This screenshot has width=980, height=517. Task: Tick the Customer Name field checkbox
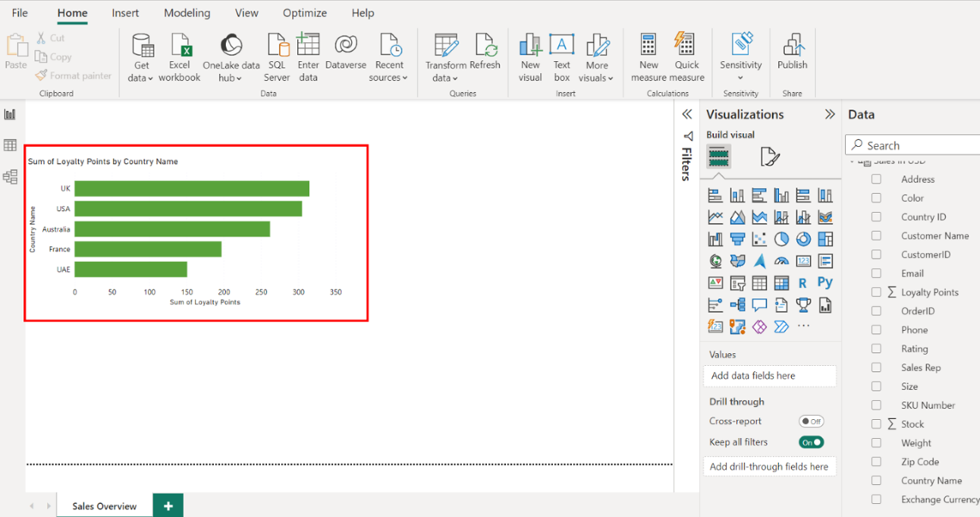[x=876, y=235]
